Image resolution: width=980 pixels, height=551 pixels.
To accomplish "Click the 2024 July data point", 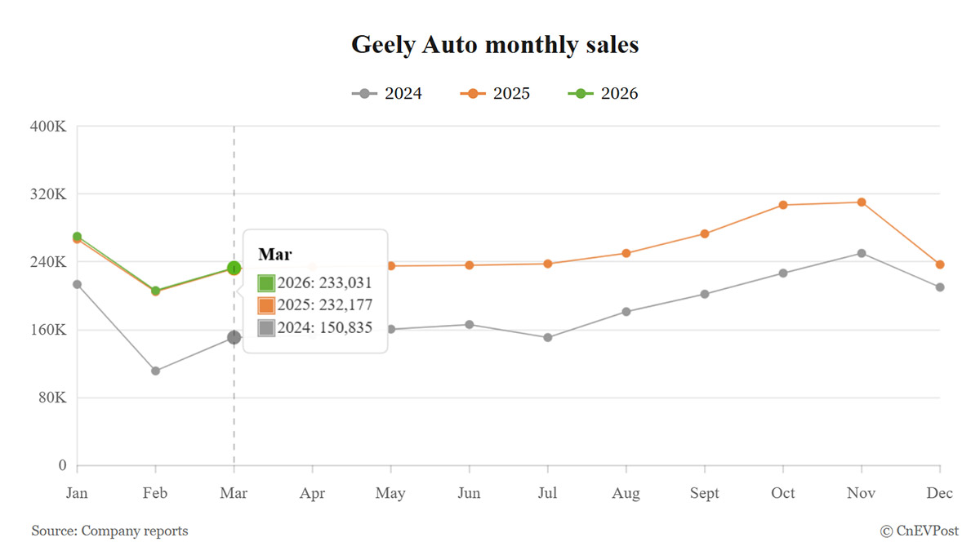I will click(x=548, y=337).
